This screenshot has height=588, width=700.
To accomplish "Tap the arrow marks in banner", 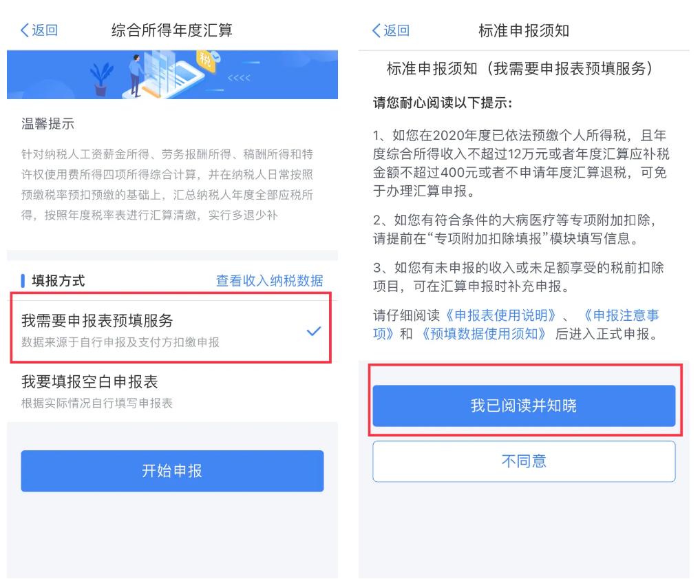I will click(239, 78).
